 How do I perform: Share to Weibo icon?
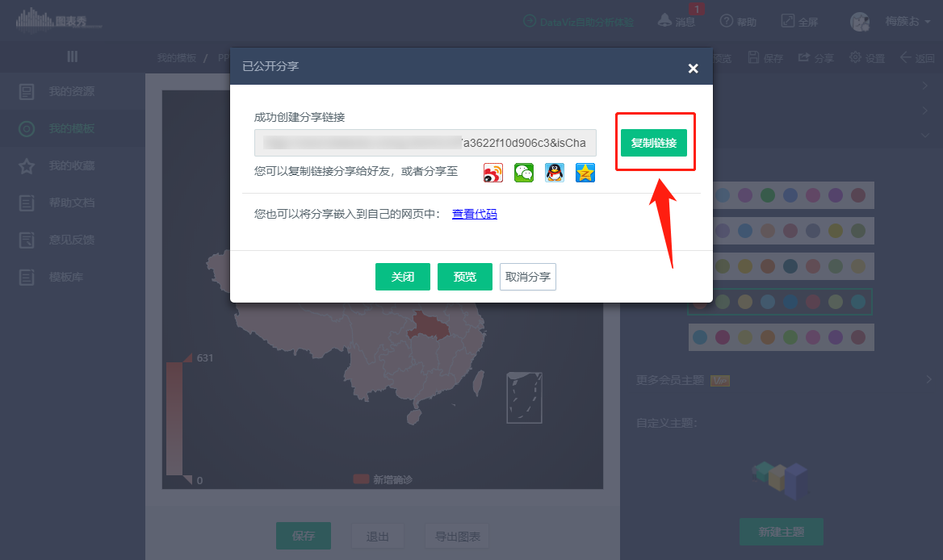493,173
